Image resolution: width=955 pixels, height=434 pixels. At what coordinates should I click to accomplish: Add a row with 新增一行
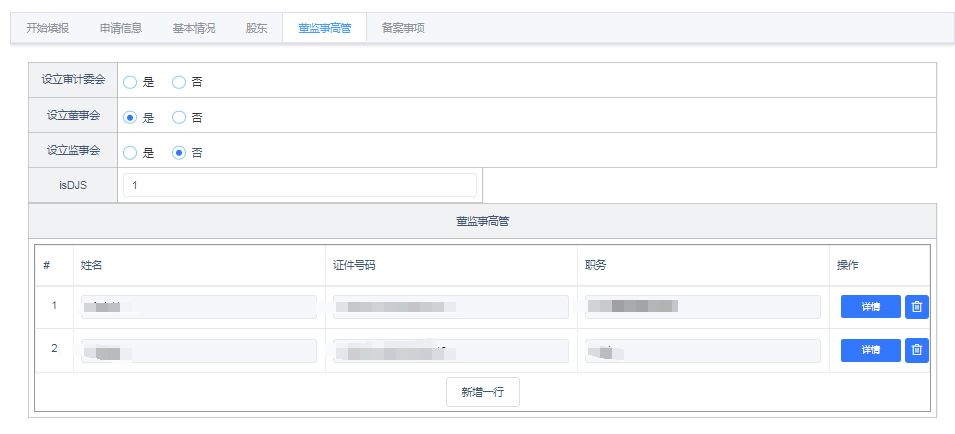[x=483, y=392]
